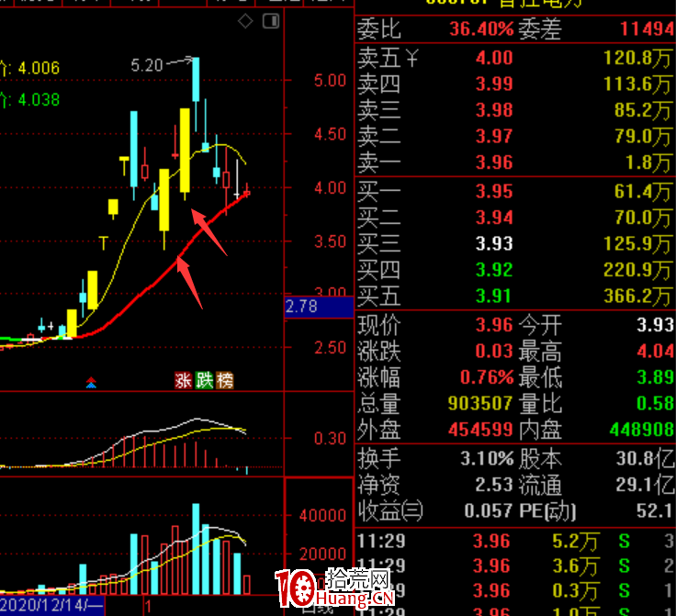The image size is (676, 616).
Task: Click the 买一 volume 61.4万
Action: click(644, 191)
